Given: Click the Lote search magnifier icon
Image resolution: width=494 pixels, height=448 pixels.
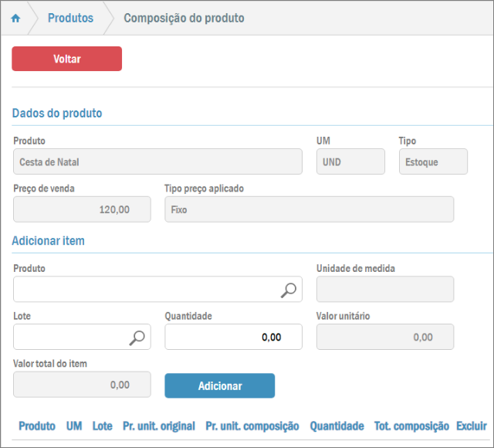Looking at the screenshot, I should click(x=137, y=337).
